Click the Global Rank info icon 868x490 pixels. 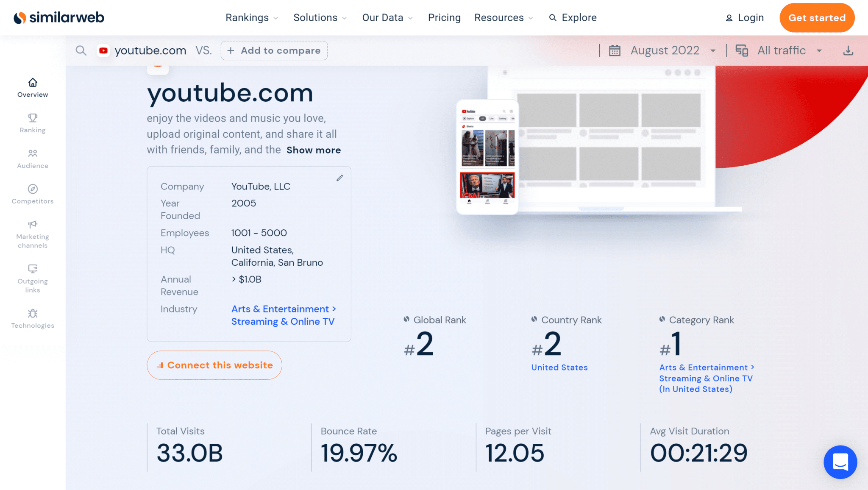pos(406,319)
